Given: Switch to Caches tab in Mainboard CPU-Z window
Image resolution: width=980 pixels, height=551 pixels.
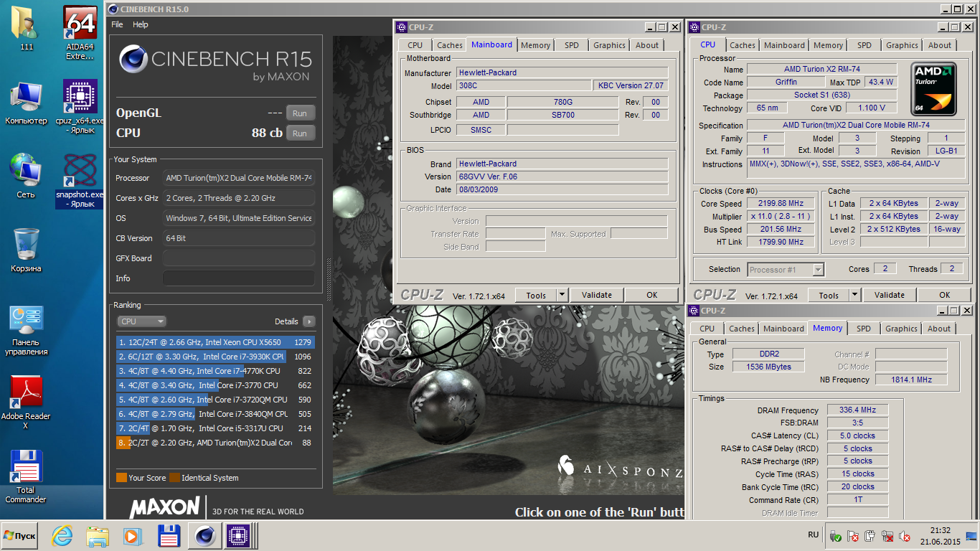Looking at the screenshot, I should point(450,45).
